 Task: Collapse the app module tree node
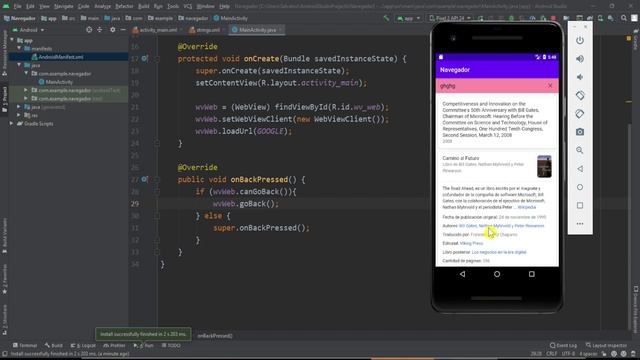[x=12, y=40]
